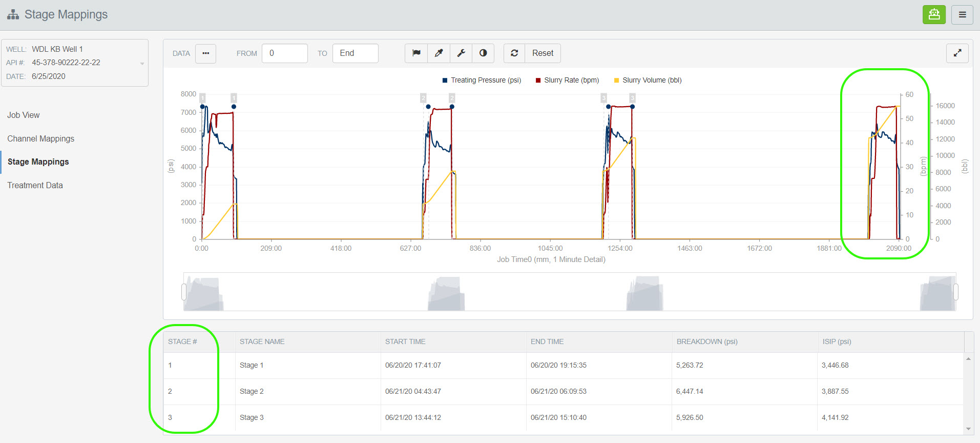Go to Channel Mappings page
Screen dimensions: 980x443
point(41,138)
